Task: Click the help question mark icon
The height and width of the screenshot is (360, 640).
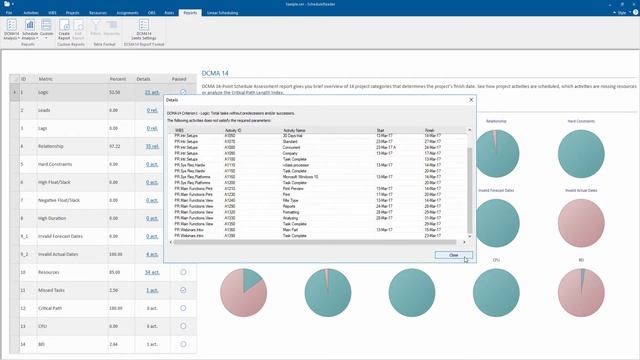Action: (636, 13)
